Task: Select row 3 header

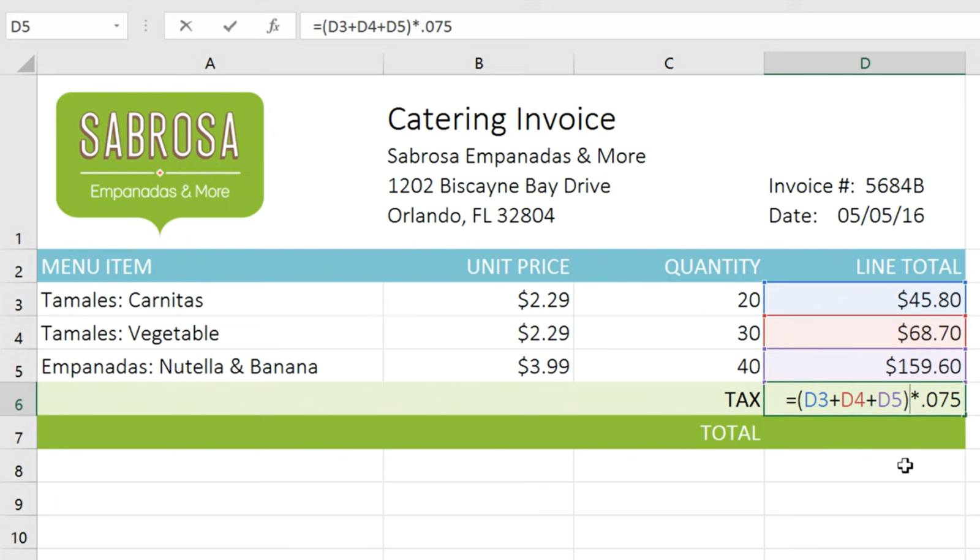Action: pyautogui.click(x=18, y=305)
